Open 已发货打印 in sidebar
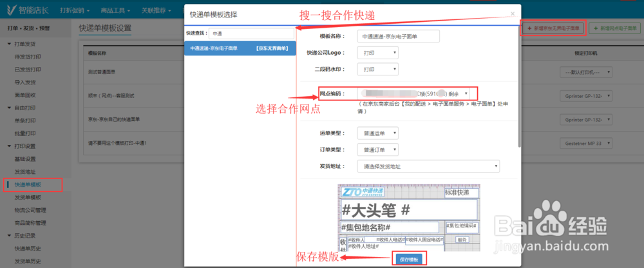Viewport: 644px width, 268px height. click(x=28, y=70)
